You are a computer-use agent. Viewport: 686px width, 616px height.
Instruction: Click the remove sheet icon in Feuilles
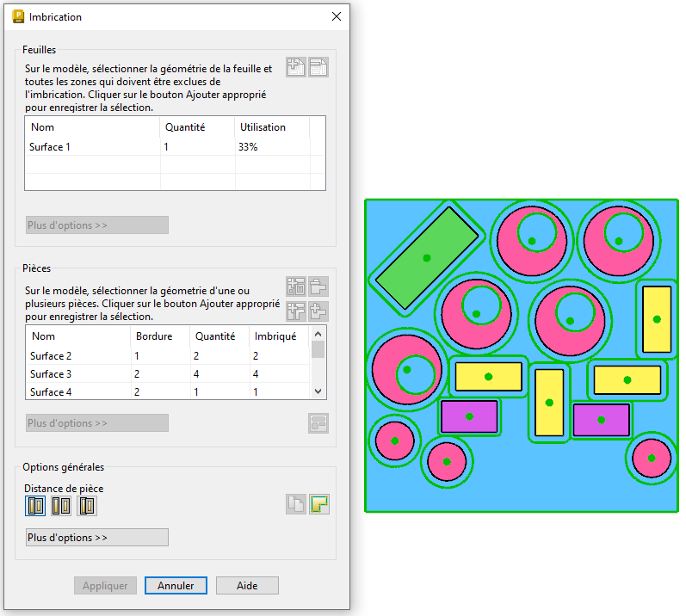pos(319,67)
